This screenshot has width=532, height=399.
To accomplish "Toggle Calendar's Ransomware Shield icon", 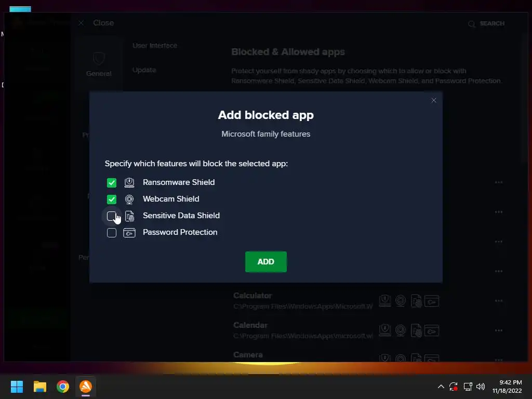I will (x=385, y=330).
